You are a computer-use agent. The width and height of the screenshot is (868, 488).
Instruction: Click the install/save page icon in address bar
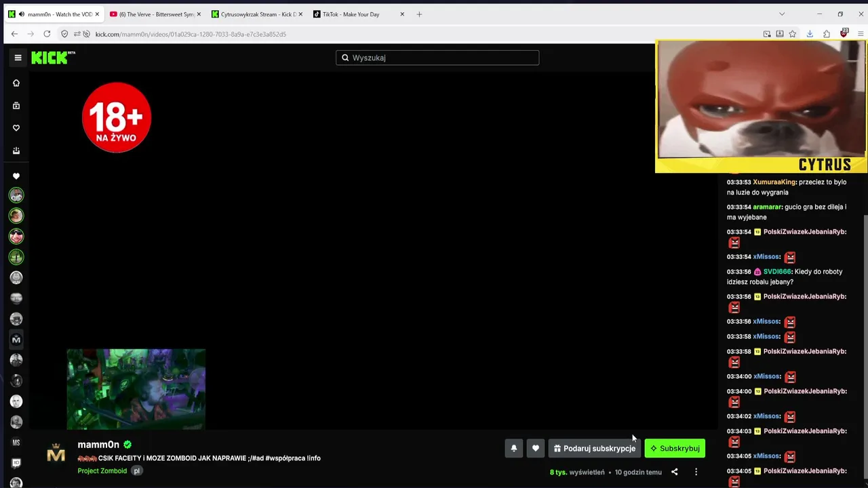pos(780,34)
